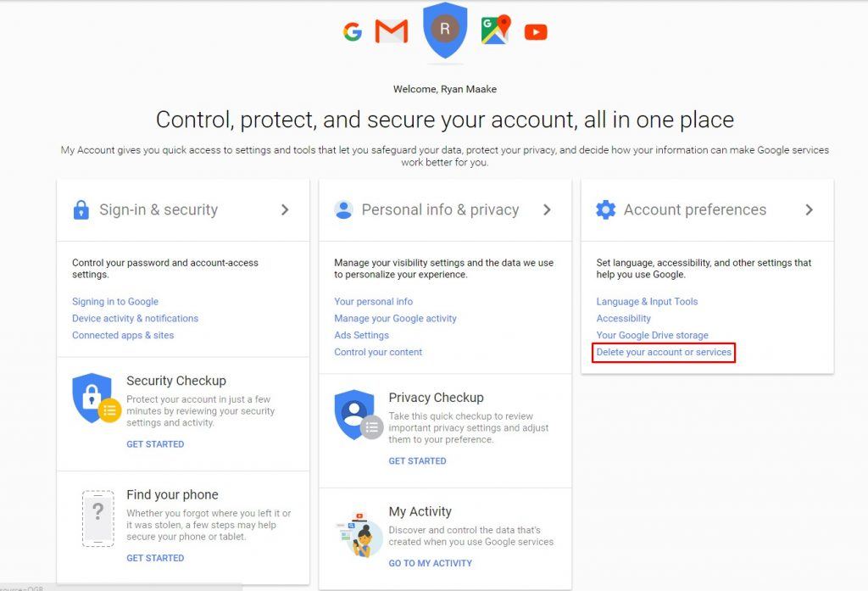868x591 pixels.
Task: Click the profile avatar with letter R
Action: pyautogui.click(x=444, y=30)
